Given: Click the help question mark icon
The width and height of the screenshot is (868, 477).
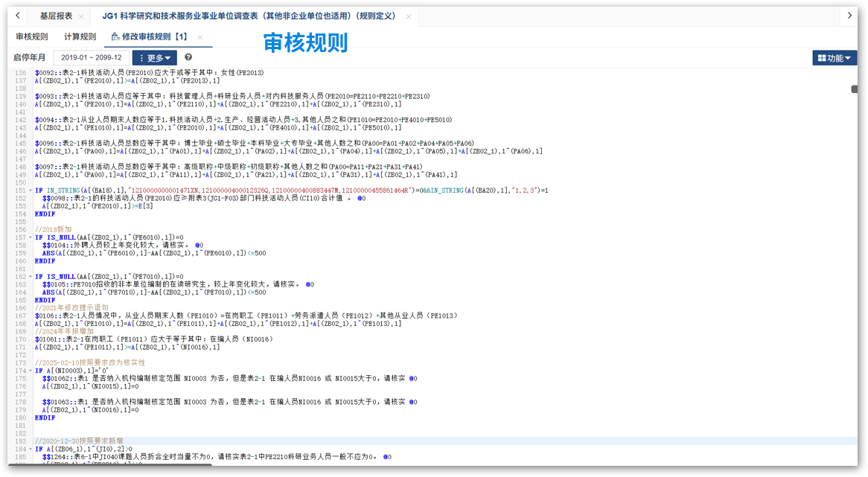Looking at the screenshot, I should 188,57.
